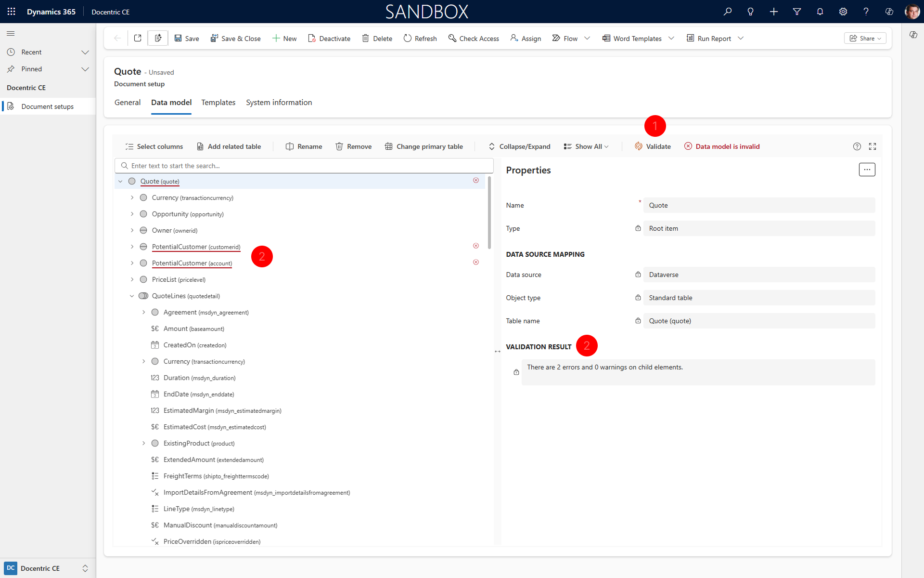
Task: Expand the Agreement (msdyn_agreement) node
Action: (143, 312)
